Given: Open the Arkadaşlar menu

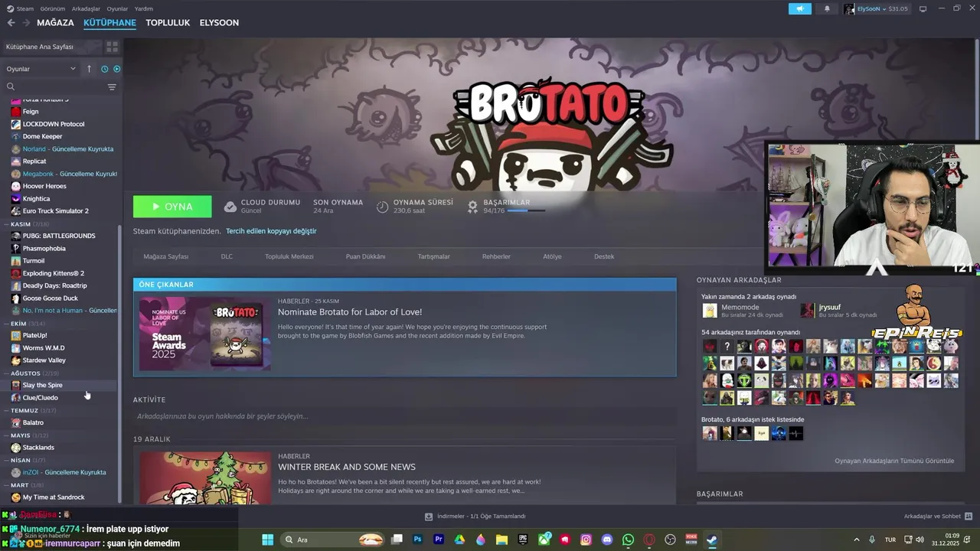Looking at the screenshot, I should [86, 8].
